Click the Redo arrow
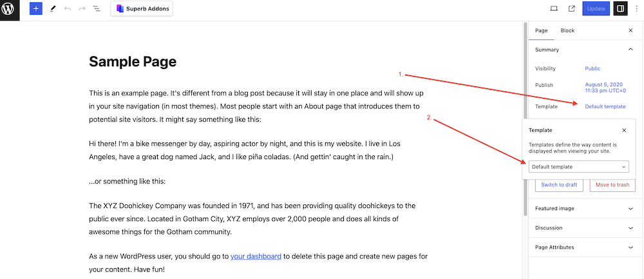 click(82, 8)
